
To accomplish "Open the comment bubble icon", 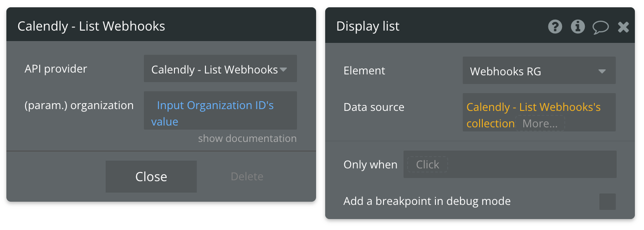I will pos(601,27).
